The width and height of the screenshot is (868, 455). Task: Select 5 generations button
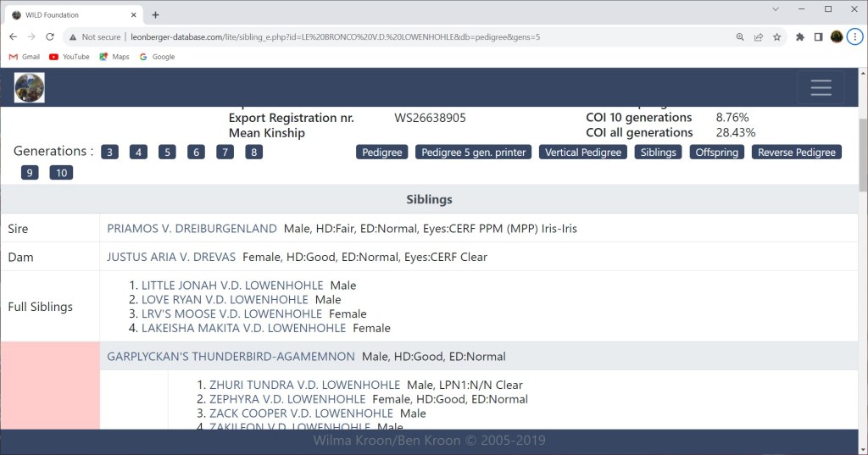[168, 153]
